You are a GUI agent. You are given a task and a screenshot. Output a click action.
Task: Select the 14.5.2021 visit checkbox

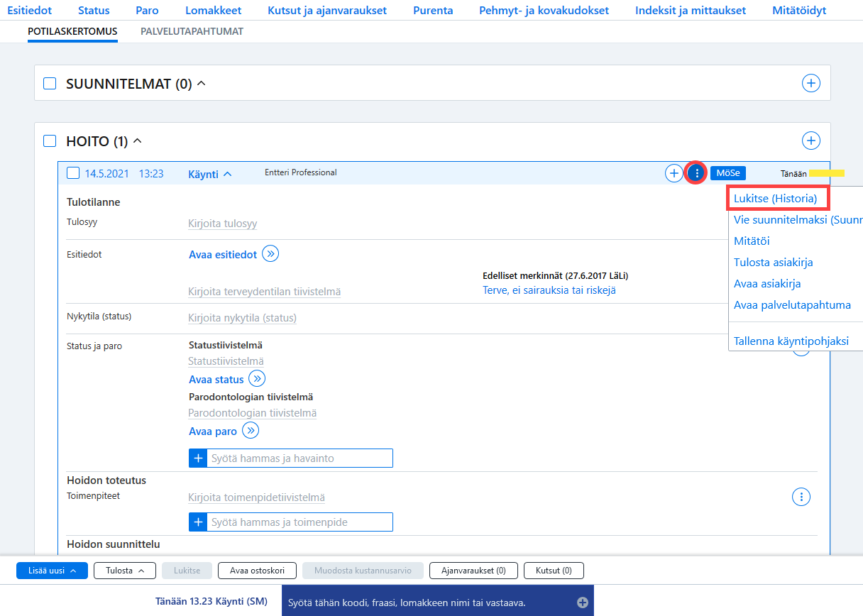[x=72, y=173]
